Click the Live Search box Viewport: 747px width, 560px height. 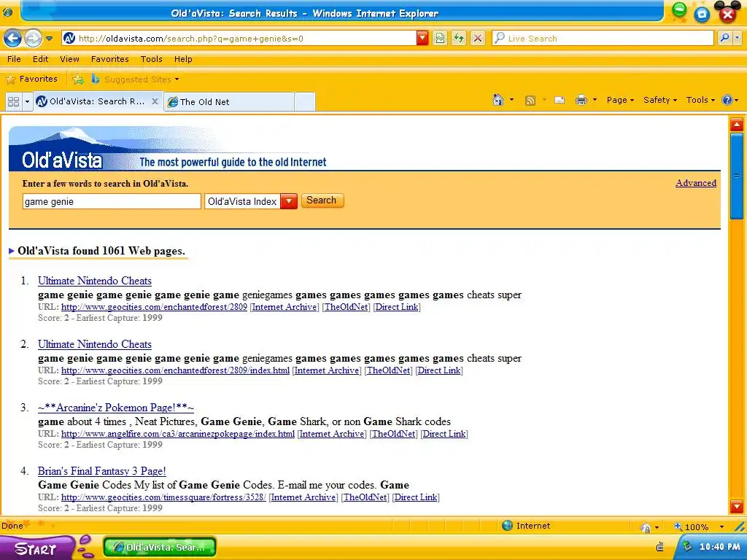[x=603, y=39]
